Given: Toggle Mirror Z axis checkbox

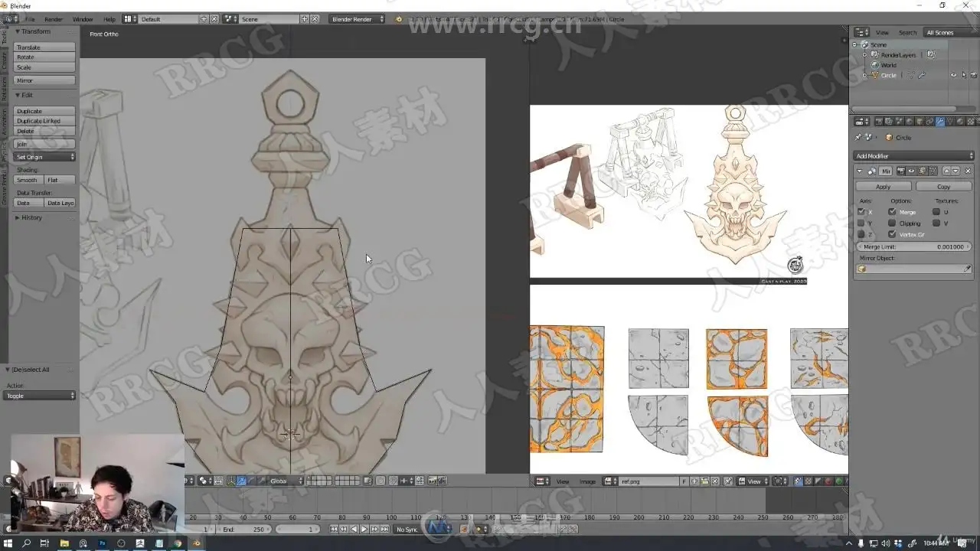Looking at the screenshot, I should pyautogui.click(x=861, y=234).
